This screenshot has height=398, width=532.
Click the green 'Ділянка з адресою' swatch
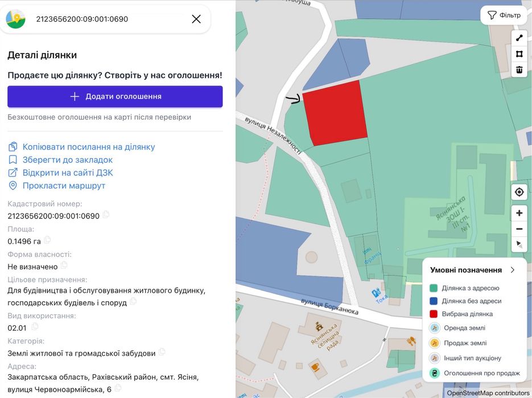[433, 288]
